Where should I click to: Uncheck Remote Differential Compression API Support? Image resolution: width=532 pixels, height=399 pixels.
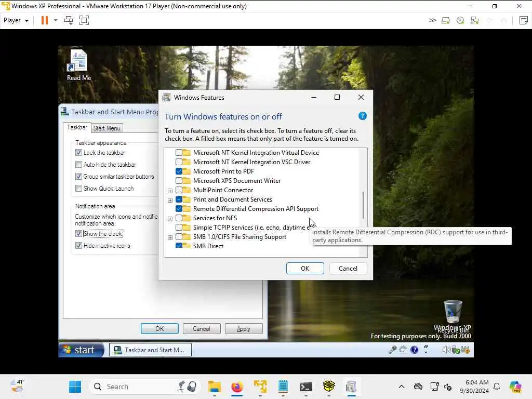click(x=179, y=209)
